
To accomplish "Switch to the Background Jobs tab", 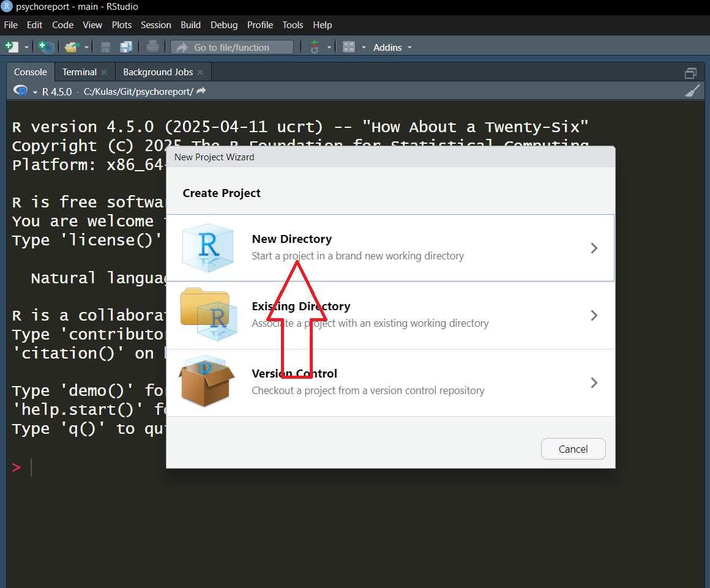I will (x=158, y=72).
